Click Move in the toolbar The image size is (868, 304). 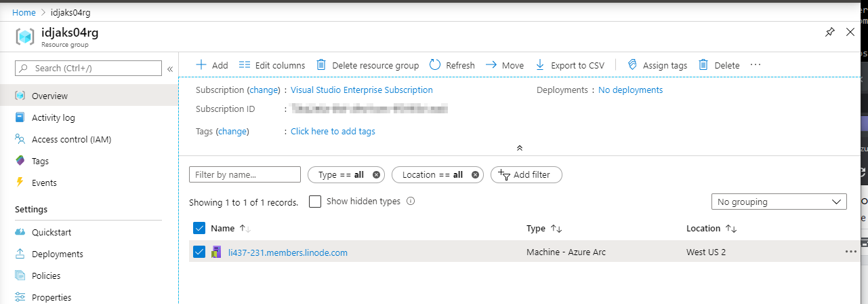pyautogui.click(x=505, y=65)
